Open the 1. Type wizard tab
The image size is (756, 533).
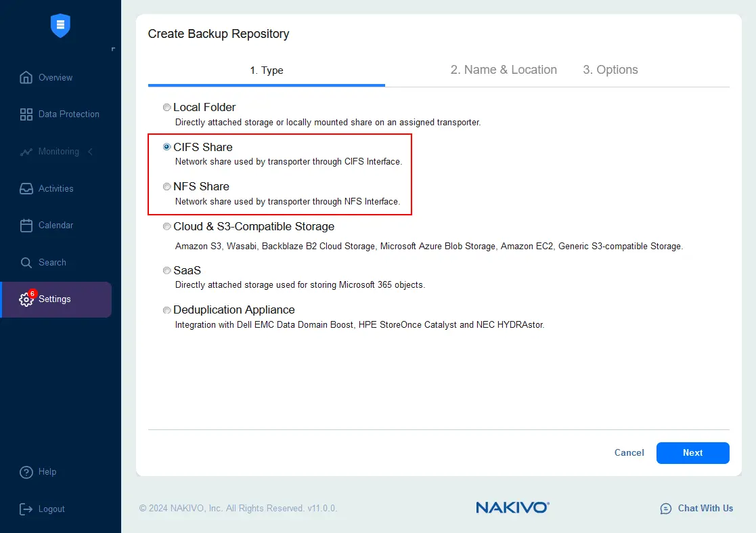pos(267,70)
